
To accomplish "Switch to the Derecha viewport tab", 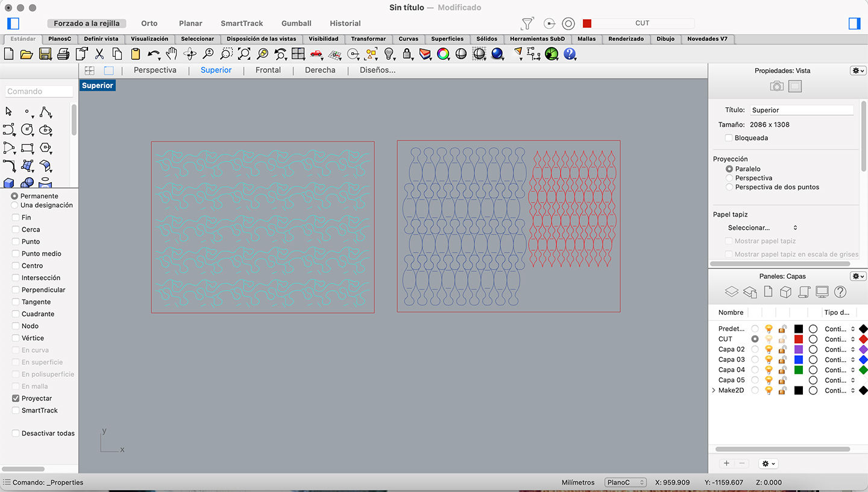I will (x=320, y=70).
